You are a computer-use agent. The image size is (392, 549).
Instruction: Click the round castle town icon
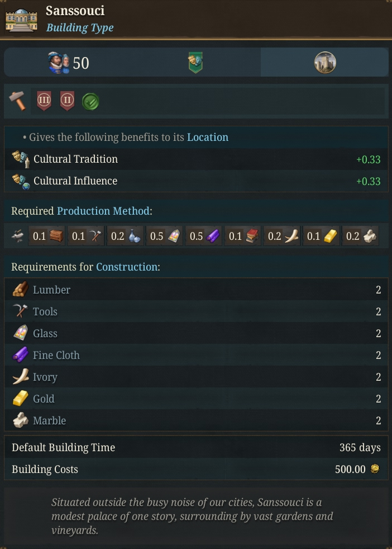[325, 63]
